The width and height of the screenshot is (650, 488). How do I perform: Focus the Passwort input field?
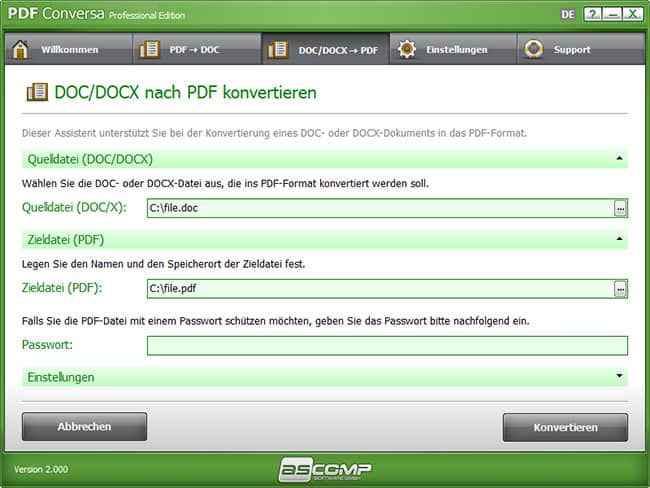click(387, 346)
